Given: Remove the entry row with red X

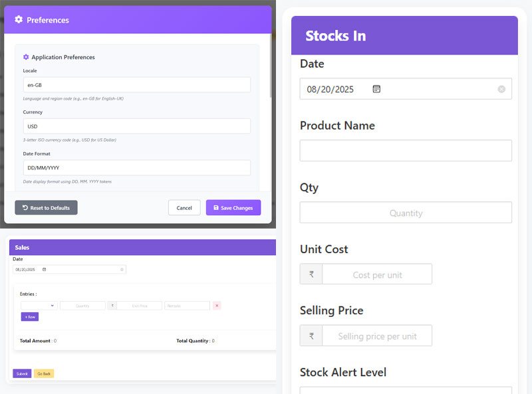Looking at the screenshot, I should click(x=217, y=306).
